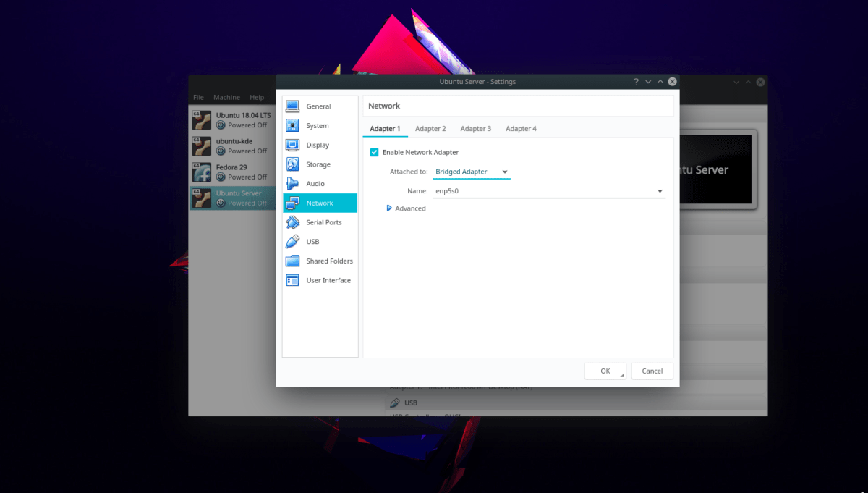Open the Machine menu in VirtualBox Manager
Image resolution: width=868 pixels, height=493 pixels.
click(x=226, y=97)
